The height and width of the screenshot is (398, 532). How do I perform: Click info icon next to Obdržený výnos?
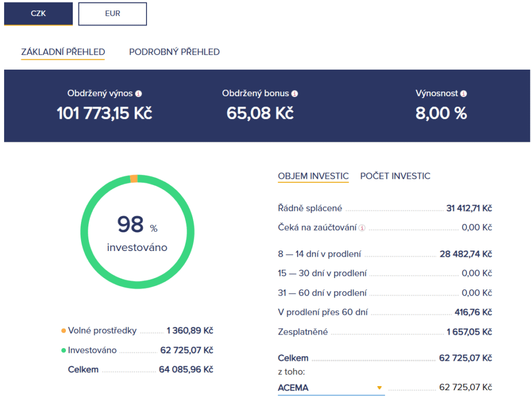pyautogui.click(x=138, y=94)
